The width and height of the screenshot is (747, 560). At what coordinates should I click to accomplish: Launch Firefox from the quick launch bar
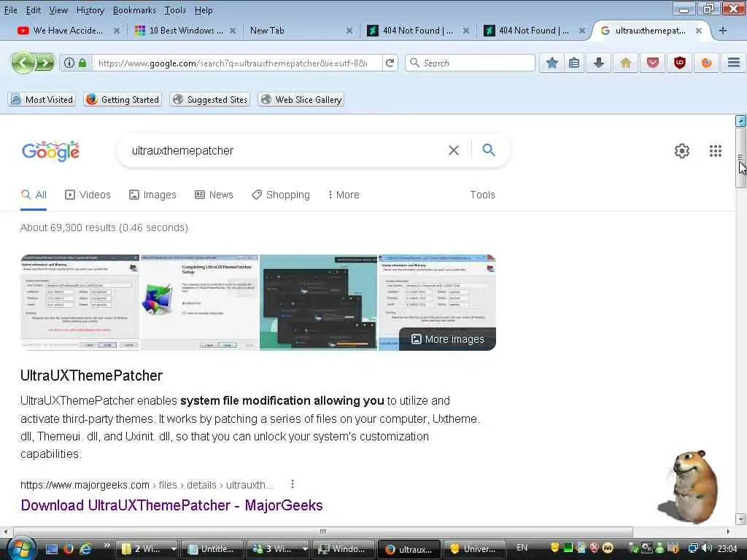click(69, 548)
